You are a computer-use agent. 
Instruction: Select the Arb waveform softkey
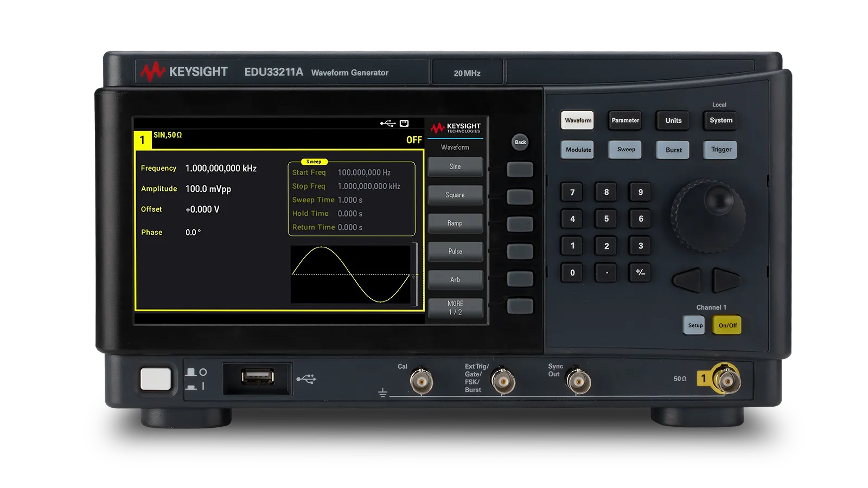pos(455,279)
